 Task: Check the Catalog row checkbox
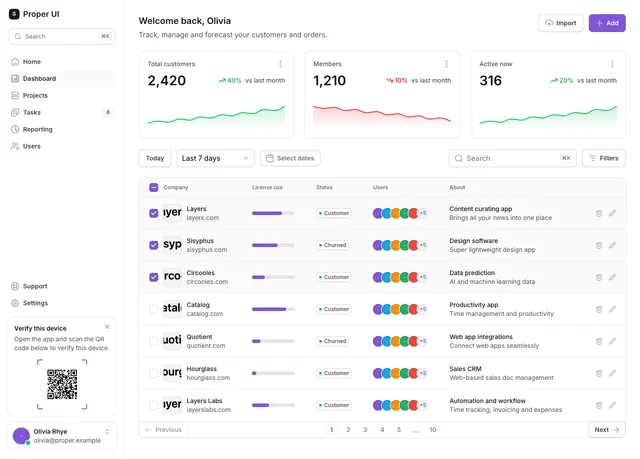click(153, 309)
